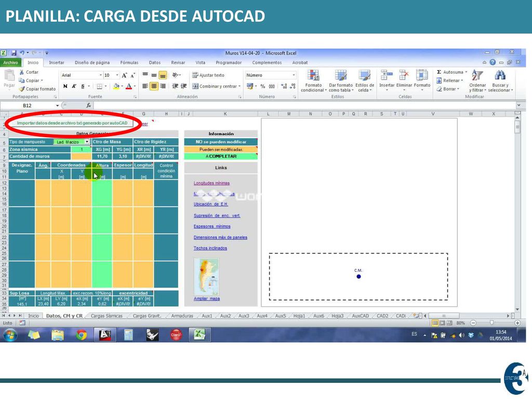
Task: Toggle italic (K) formatting
Action: pos(74,86)
